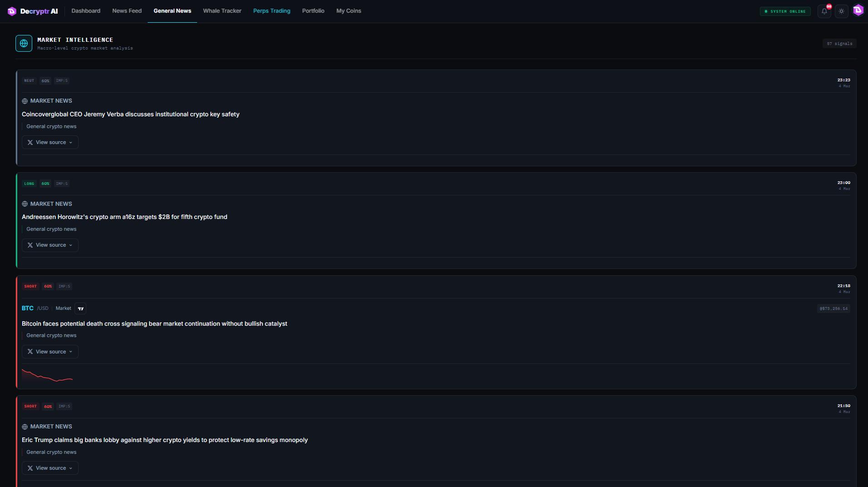Expand View source for Eric Trump article
The image size is (868, 487).
[50, 468]
